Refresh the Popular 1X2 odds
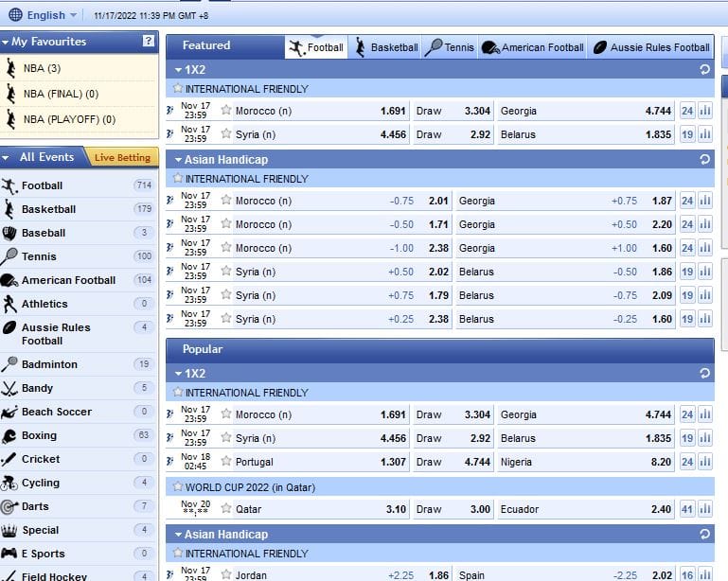This screenshot has width=728, height=581. tap(704, 373)
